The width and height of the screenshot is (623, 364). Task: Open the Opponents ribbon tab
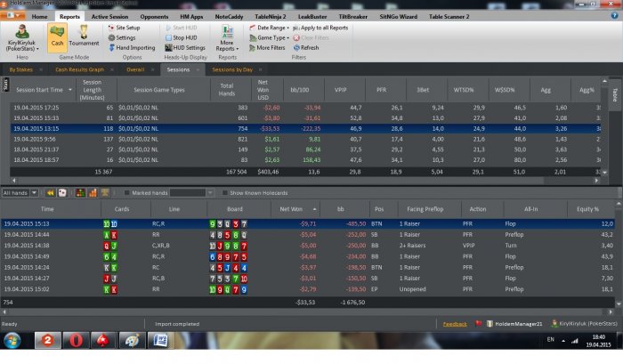click(x=154, y=17)
